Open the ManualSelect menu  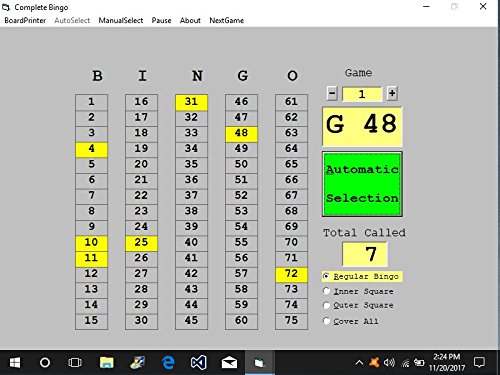pyautogui.click(x=121, y=21)
